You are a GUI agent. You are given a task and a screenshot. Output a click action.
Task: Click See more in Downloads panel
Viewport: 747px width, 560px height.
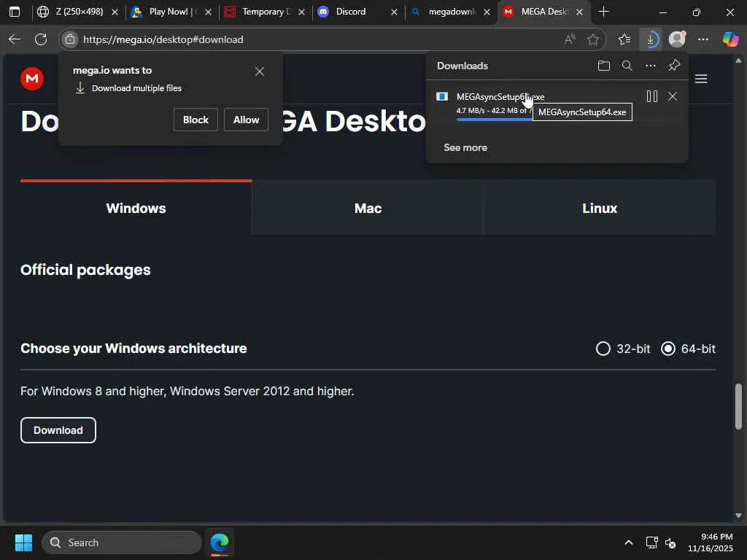(465, 147)
